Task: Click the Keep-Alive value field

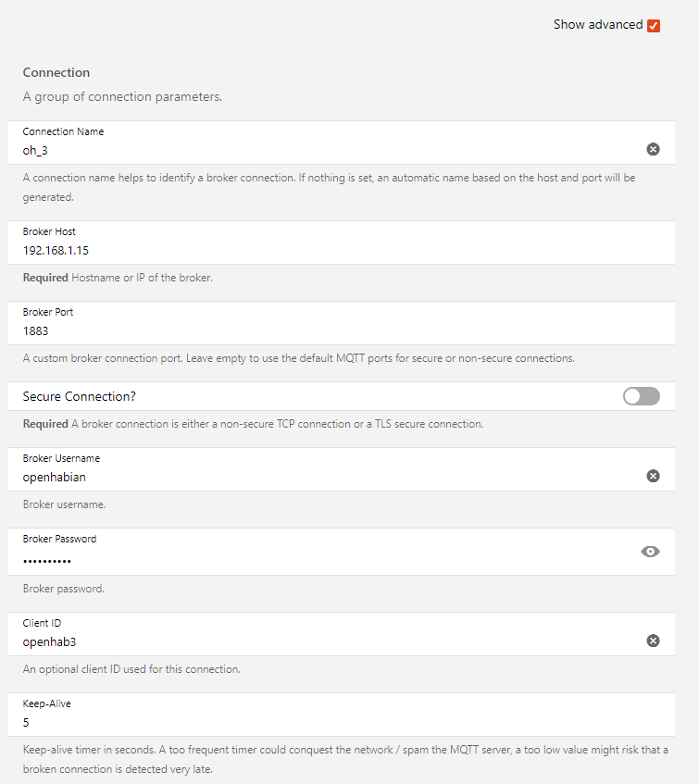Action: (324, 721)
